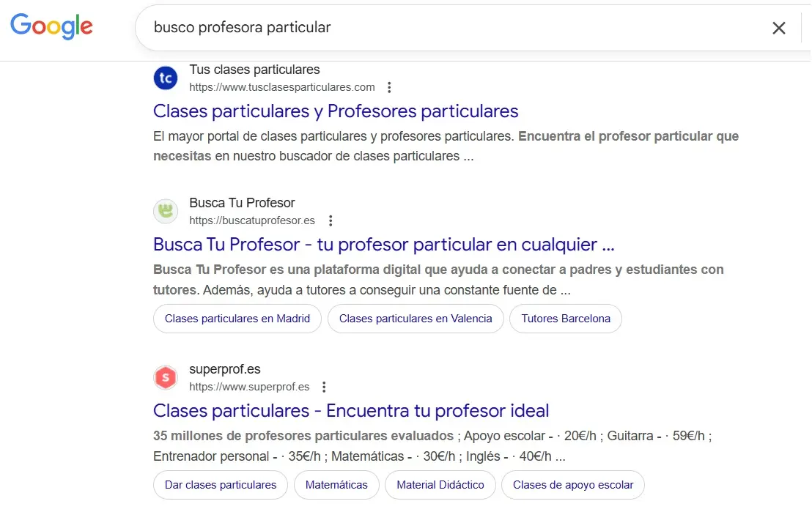Screen dimensions: 812x523
Task: Open the 'Dar clases particulares' chip
Action: coord(220,485)
